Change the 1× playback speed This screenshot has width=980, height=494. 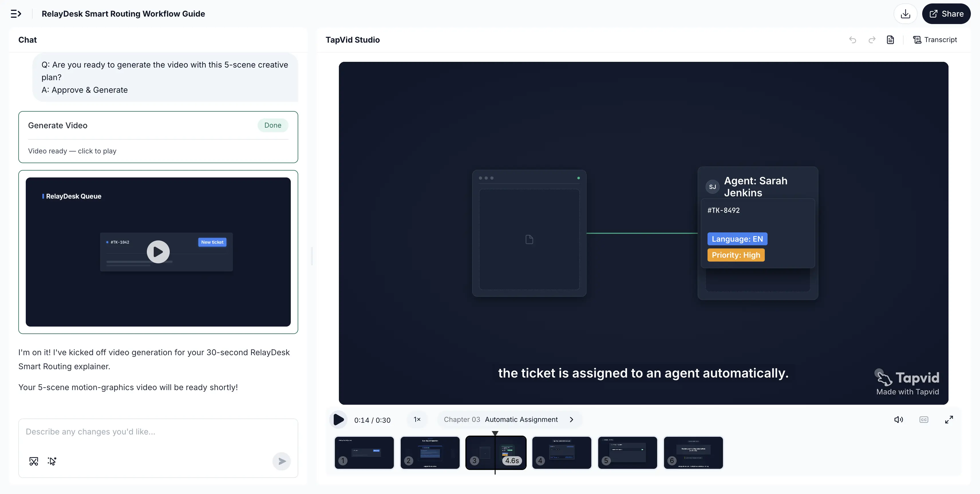pyautogui.click(x=417, y=420)
